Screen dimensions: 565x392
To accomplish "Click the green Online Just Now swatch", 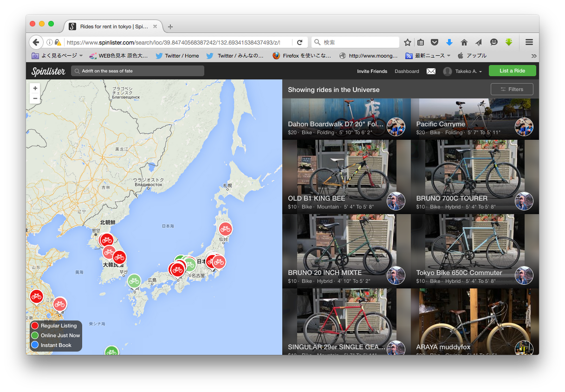I will pos(35,335).
